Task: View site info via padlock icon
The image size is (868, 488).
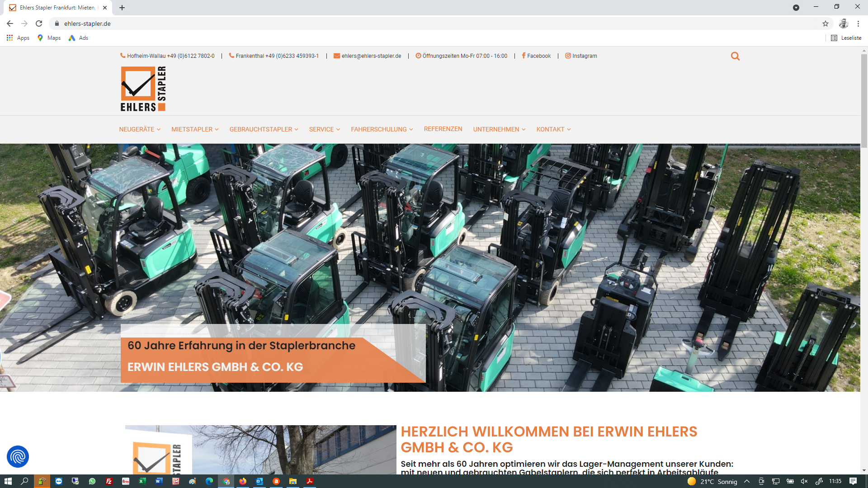Action: coord(57,23)
